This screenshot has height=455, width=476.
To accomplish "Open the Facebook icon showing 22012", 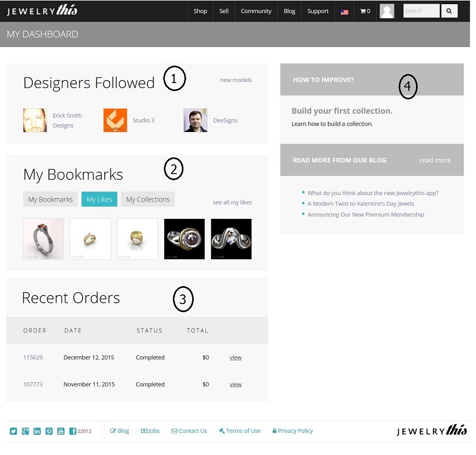I will [73, 431].
